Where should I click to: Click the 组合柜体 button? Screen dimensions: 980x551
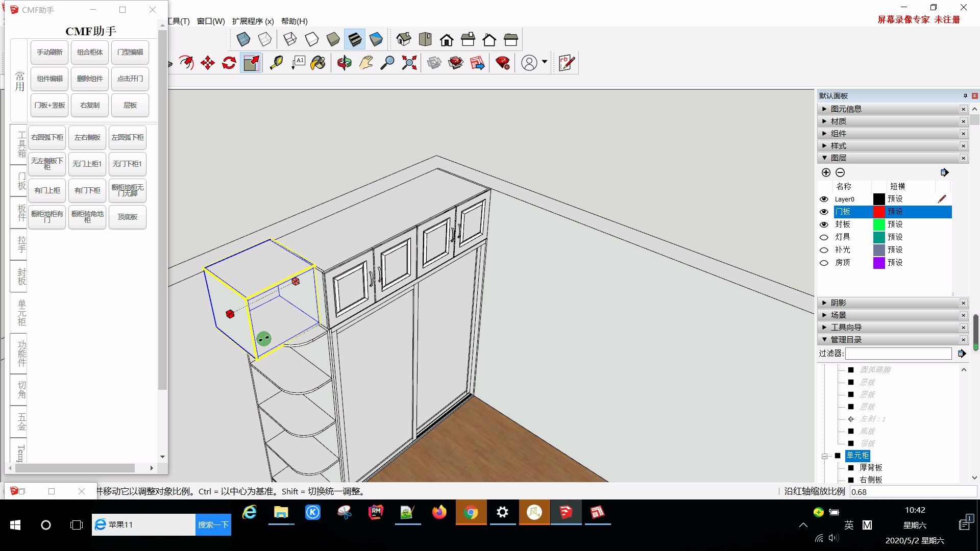(90, 52)
